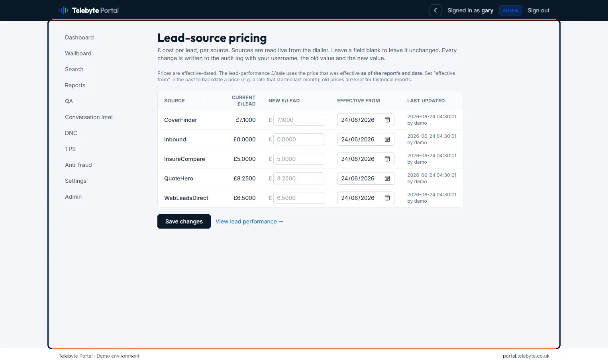This screenshot has height=364, width=608.
Task: Click current price £0.0000
Action: (x=244, y=139)
